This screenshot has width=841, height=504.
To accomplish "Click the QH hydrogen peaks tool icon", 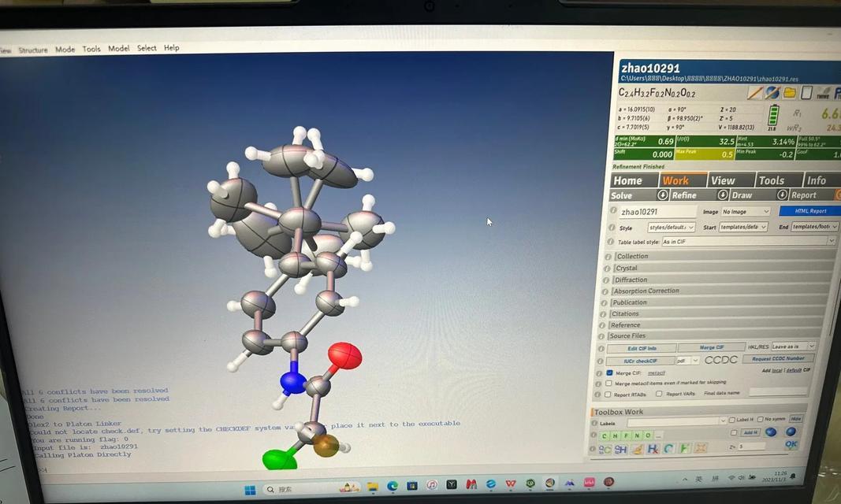I will (x=620, y=450).
